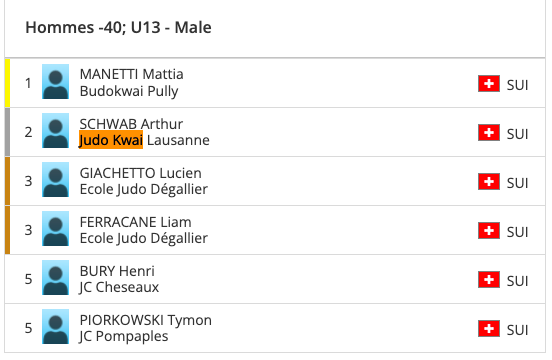Viewport: 552px width, 360px height.
Task: Open FERRACANE Liam competitor name
Action: 136,222
